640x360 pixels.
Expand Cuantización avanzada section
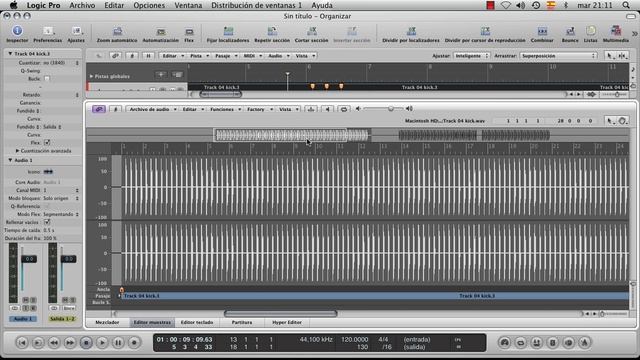(x=18, y=151)
